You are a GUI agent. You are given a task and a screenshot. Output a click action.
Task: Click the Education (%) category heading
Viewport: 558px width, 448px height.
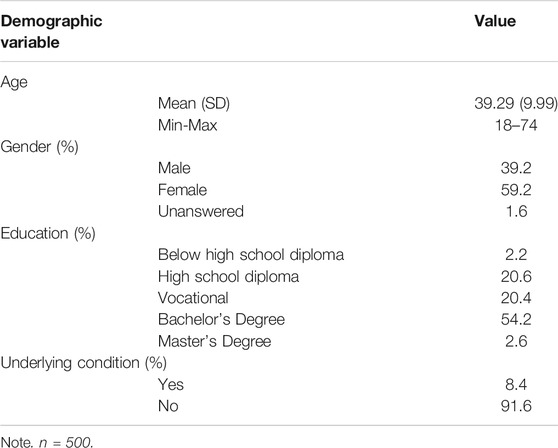(x=48, y=234)
